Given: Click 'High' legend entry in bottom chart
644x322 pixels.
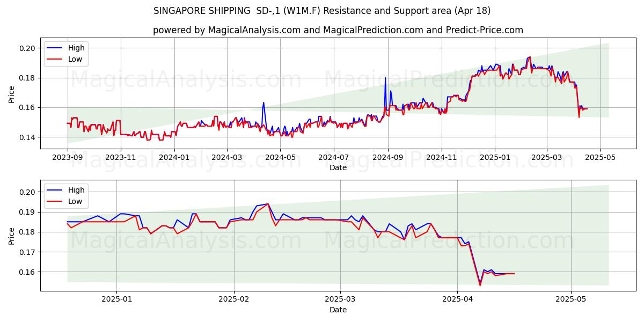Looking at the screenshot, I should coord(76,190).
